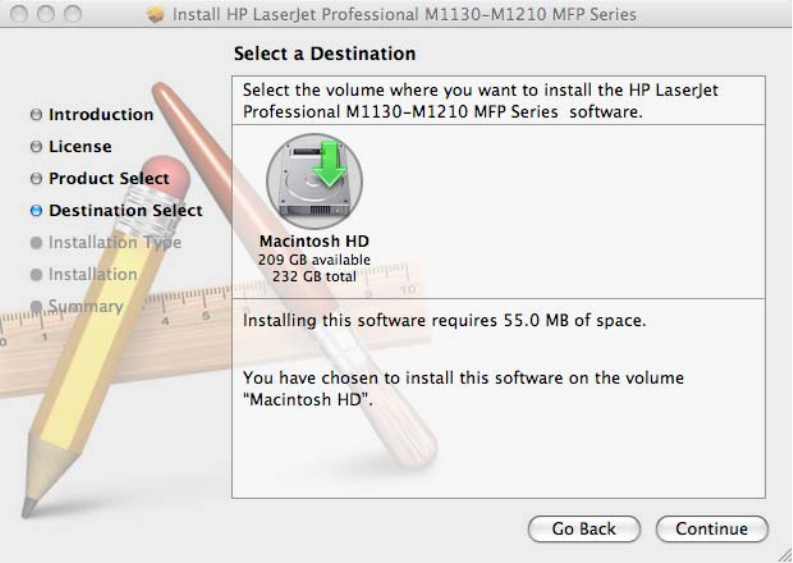This screenshot has height=563, width=793.
Task: Click the gray bullet beside Installation Type
Action: coord(36,243)
